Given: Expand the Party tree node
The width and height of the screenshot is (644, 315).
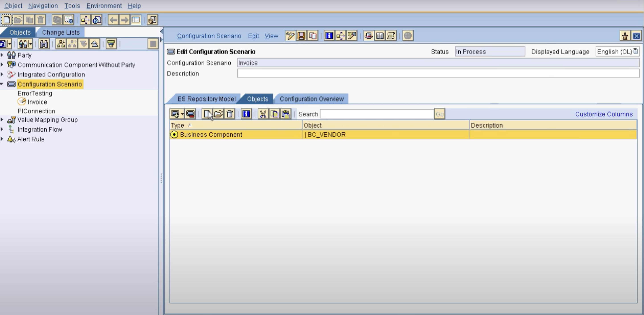Looking at the screenshot, I should pos(2,55).
